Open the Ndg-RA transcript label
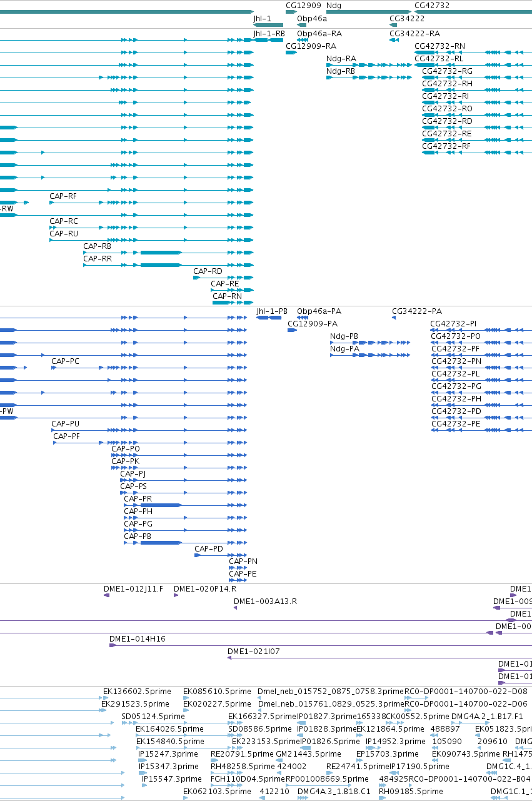Image resolution: width=532 pixels, height=801 pixels. (x=341, y=59)
